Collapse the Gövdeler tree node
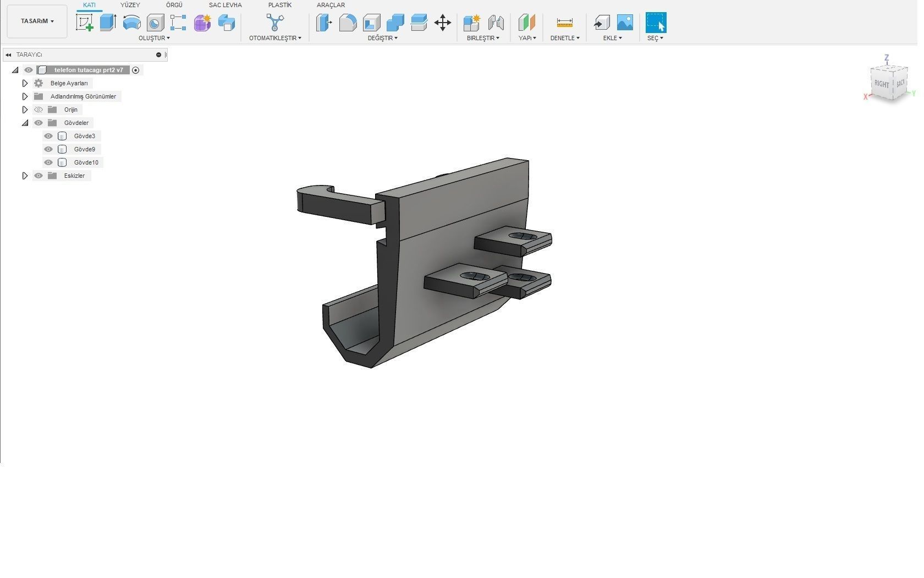Image resolution: width=924 pixels, height=578 pixels. point(25,123)
